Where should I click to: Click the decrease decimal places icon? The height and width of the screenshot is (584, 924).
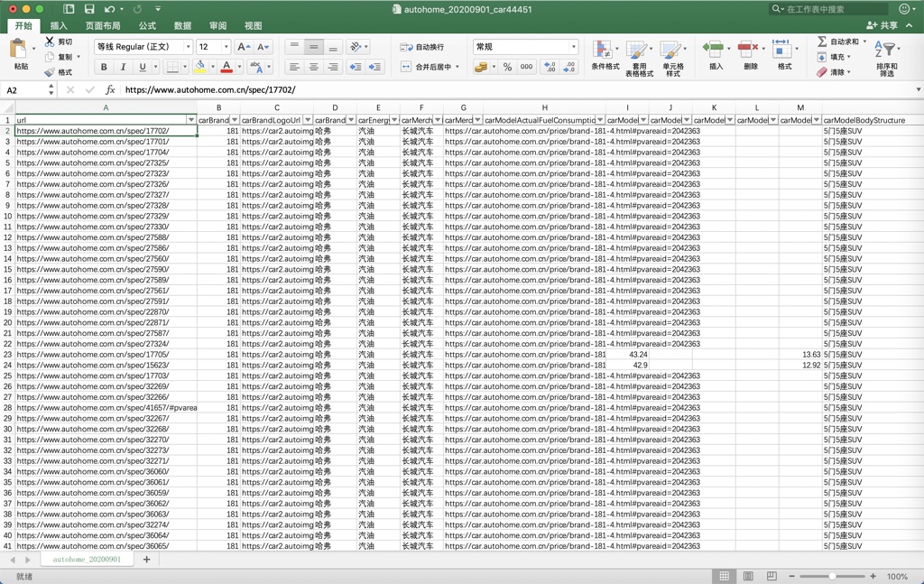coord(569,67)
